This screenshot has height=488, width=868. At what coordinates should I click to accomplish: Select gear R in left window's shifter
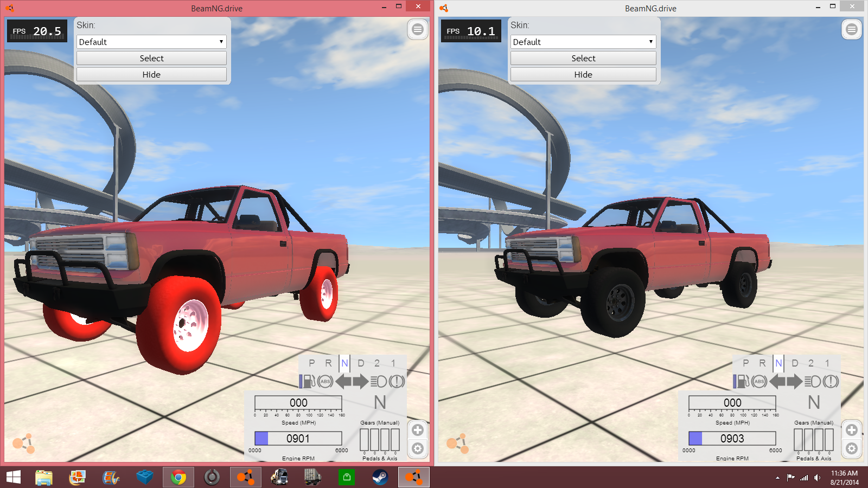328,363
